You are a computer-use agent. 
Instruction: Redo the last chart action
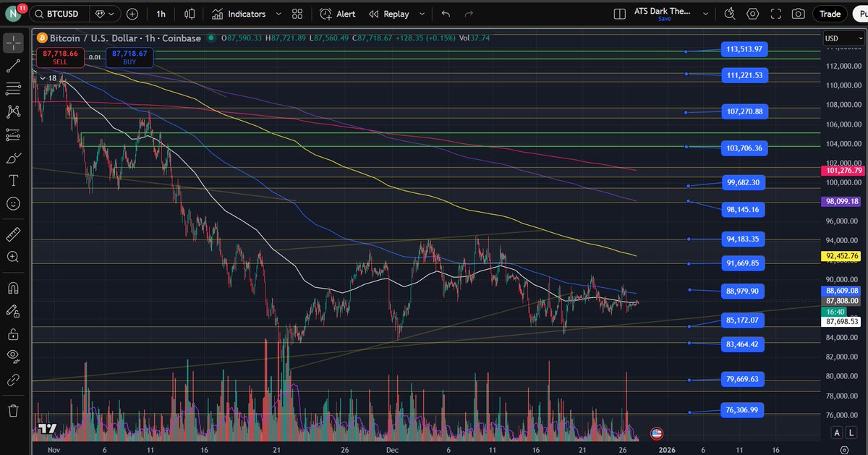469,14
